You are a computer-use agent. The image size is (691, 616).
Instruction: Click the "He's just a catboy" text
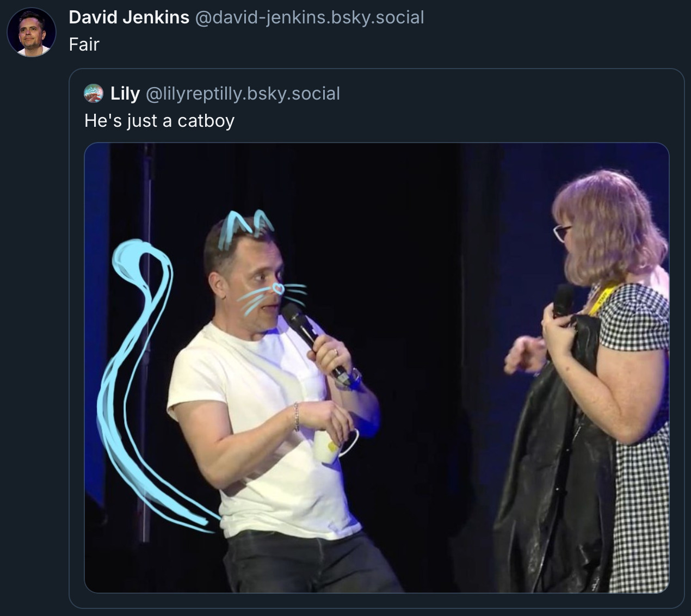coord(159,121)
